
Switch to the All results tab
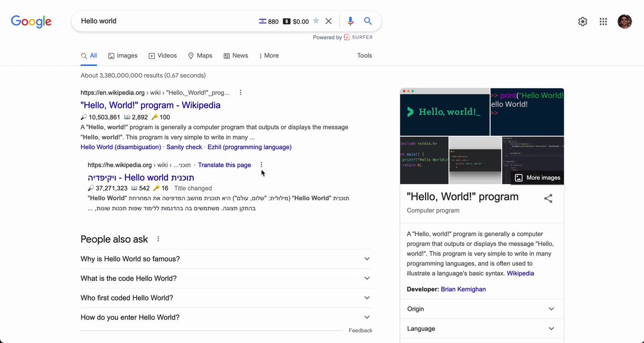(x=89, y=55)
